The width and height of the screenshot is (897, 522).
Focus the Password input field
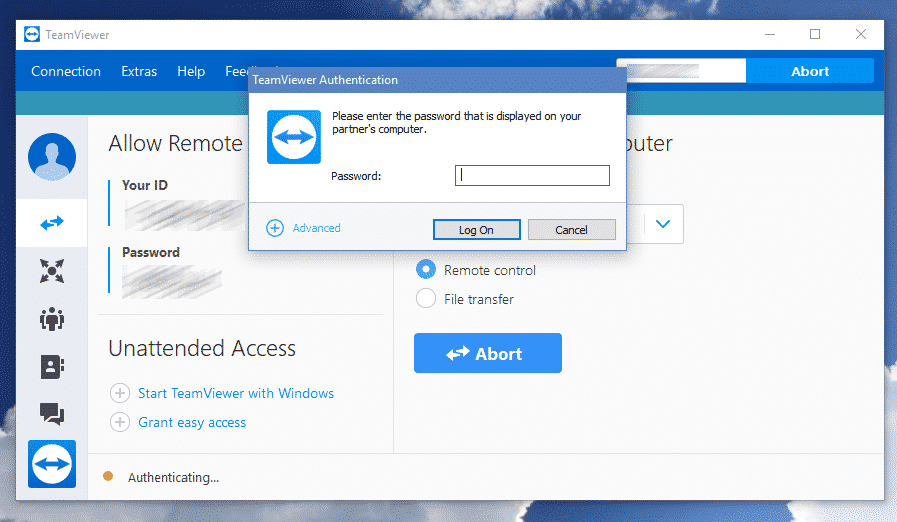(532, 176)
